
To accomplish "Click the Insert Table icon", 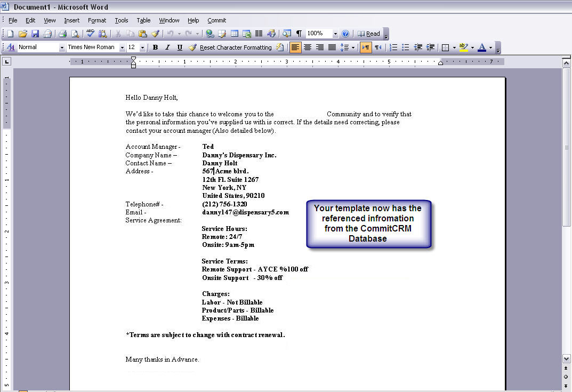I will pyautogui.click(x=235, y=34).
